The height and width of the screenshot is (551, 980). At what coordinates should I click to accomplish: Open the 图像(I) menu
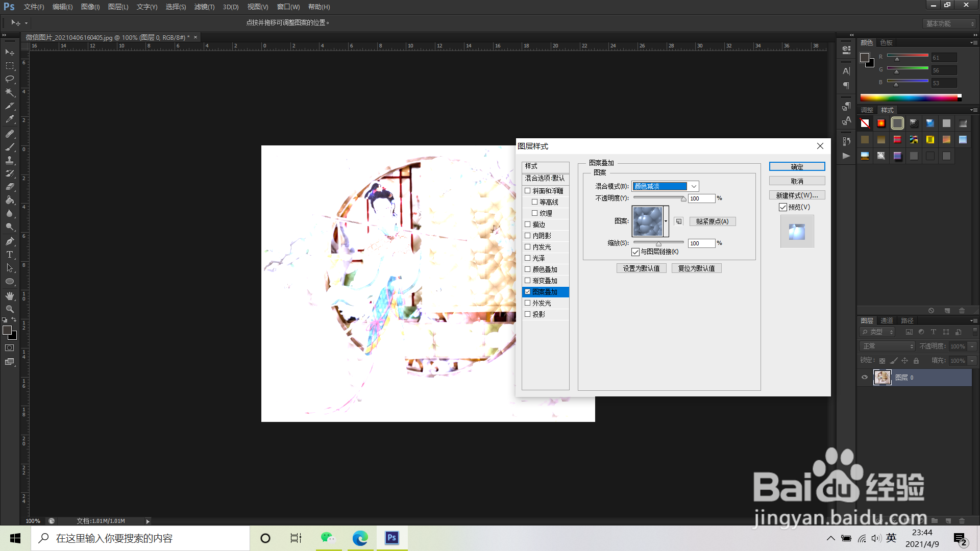point(90,7)
